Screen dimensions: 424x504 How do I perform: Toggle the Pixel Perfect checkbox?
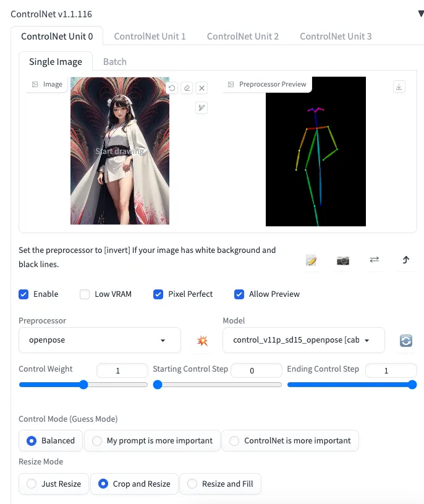point(158,294)
